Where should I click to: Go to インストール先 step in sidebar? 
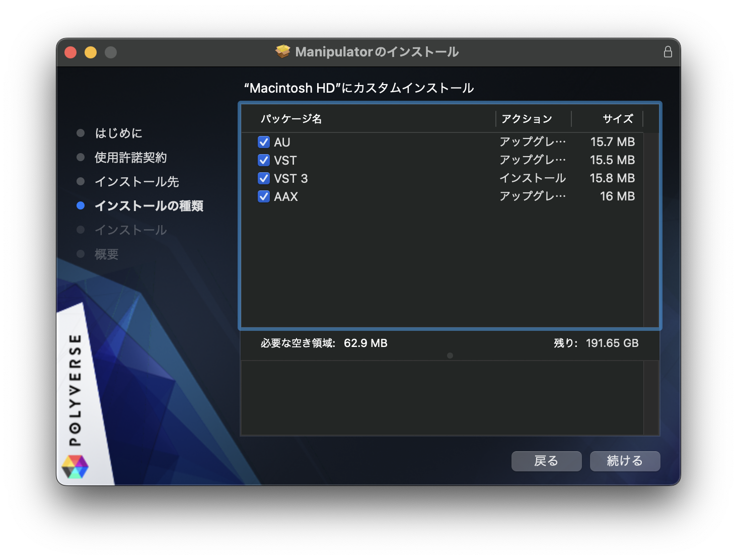tap(136, 182)
